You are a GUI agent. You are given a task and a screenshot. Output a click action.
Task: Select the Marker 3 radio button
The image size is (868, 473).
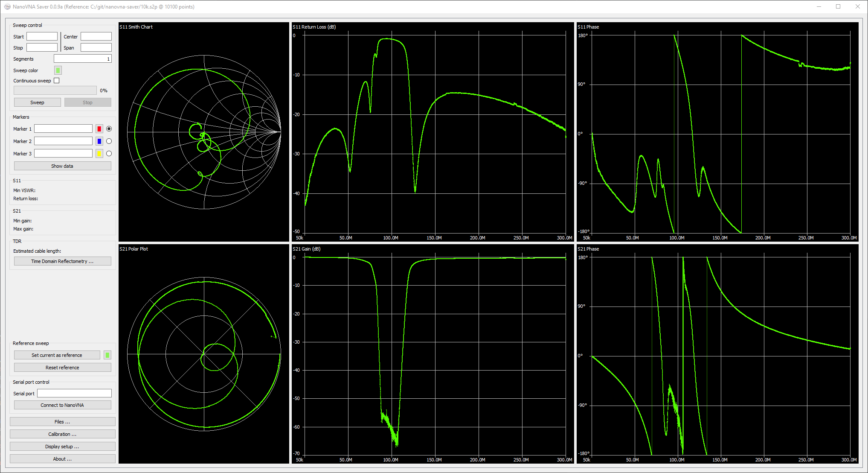click(x=109, y=154)
